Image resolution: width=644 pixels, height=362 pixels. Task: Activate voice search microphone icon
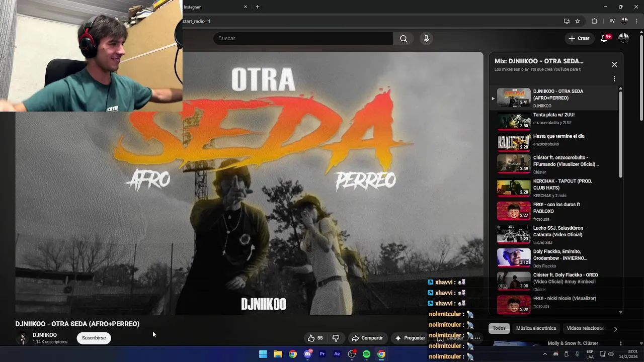(426, 39)
